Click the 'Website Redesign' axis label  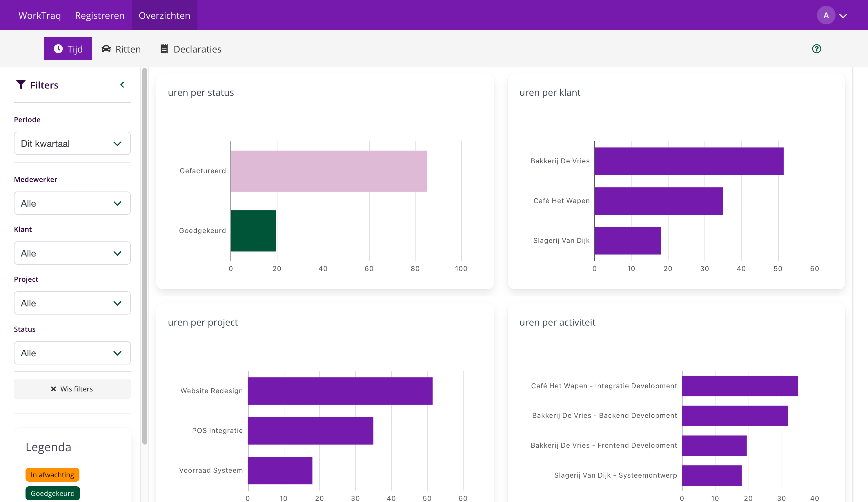click(212, 391)
